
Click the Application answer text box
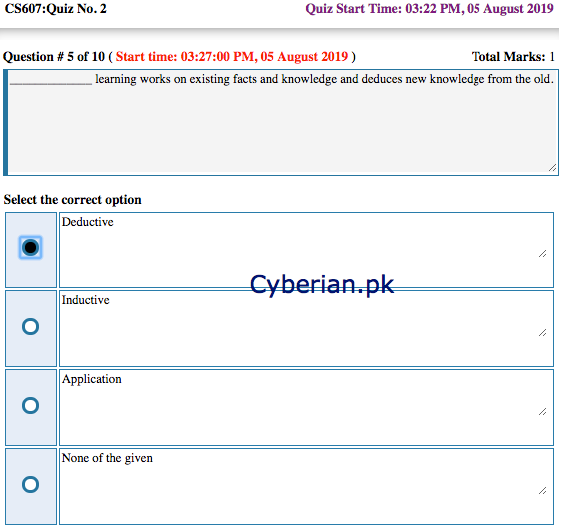pos(306,407)
